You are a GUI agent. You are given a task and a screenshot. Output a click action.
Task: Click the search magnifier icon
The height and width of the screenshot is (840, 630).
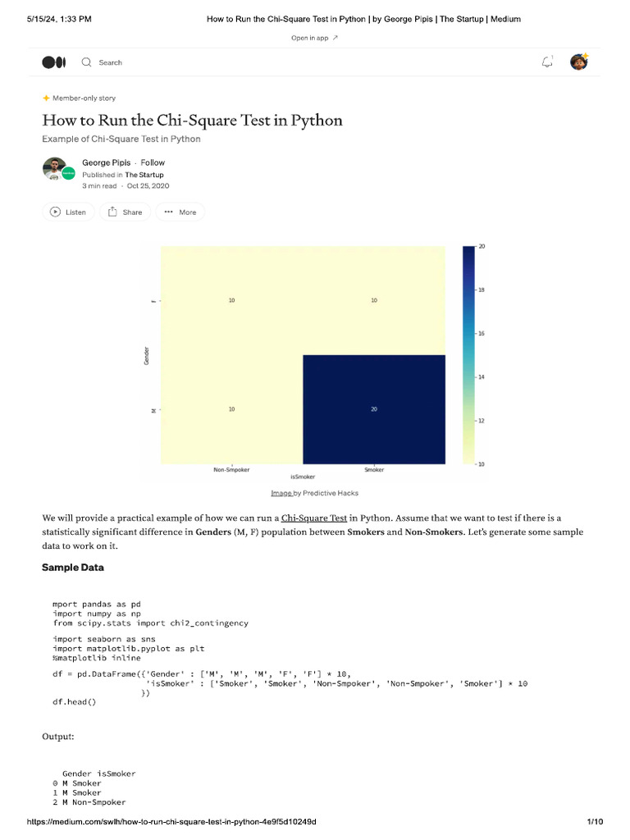point(86,62)
